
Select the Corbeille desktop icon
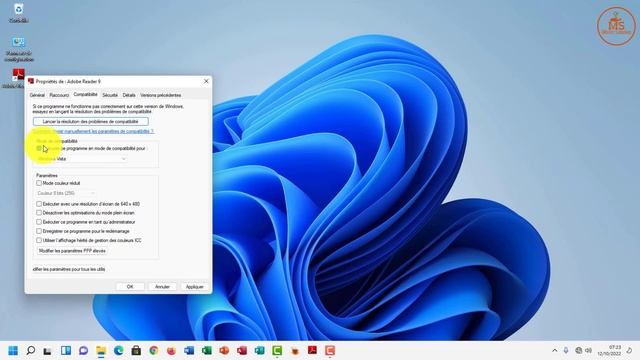[18, 13]
